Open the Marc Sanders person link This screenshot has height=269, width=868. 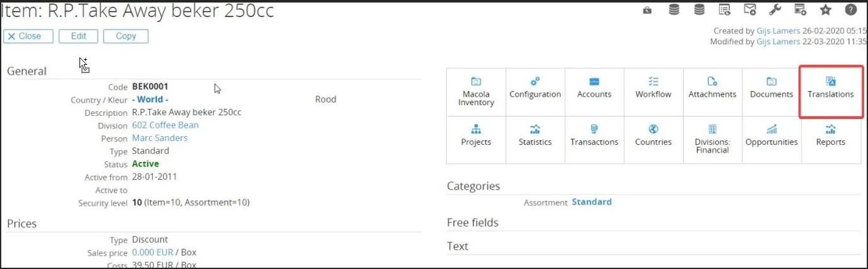pos(160,138)
